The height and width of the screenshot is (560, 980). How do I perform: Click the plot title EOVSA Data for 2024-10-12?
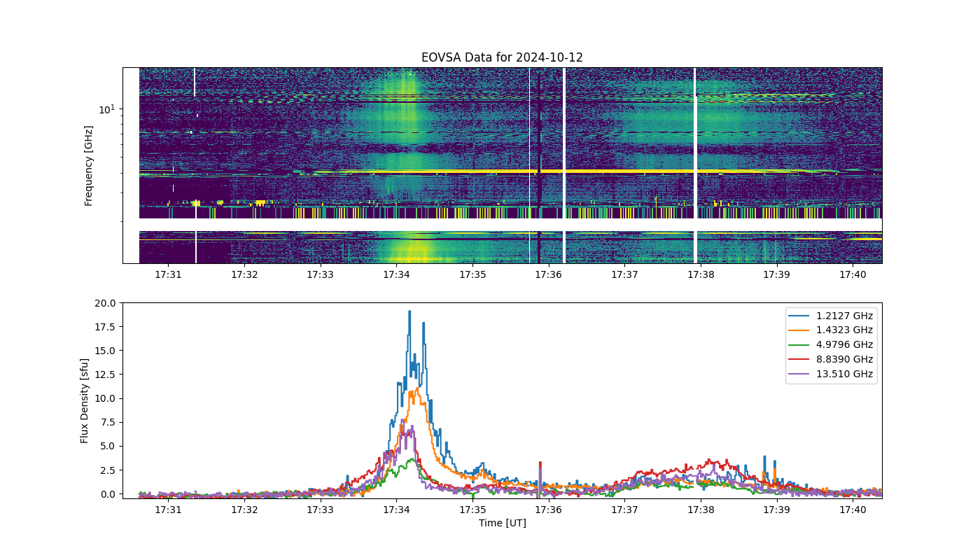coord(502,57)
